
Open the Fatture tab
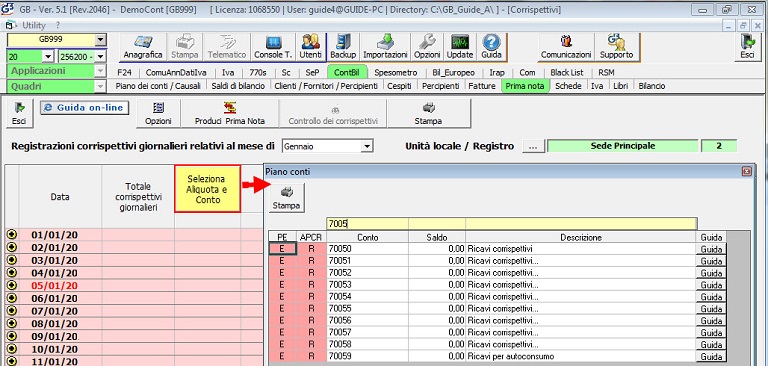[x=482, y=86]
